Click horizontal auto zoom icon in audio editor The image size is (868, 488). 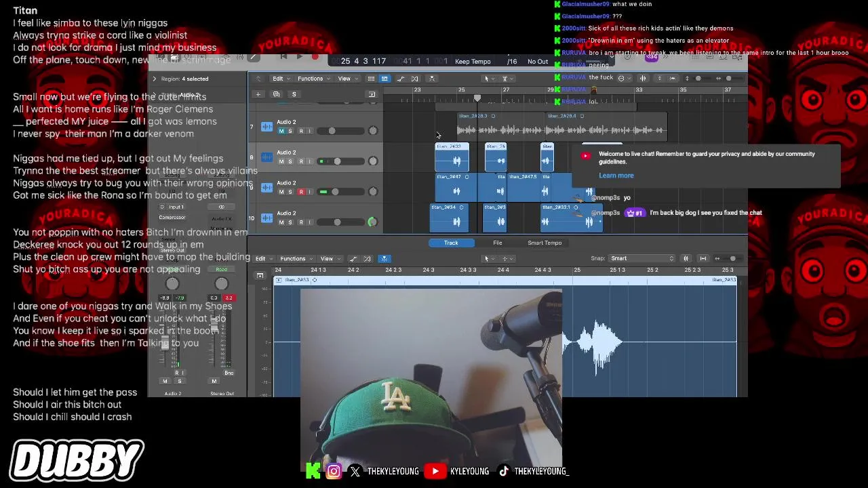coord(703,258)
